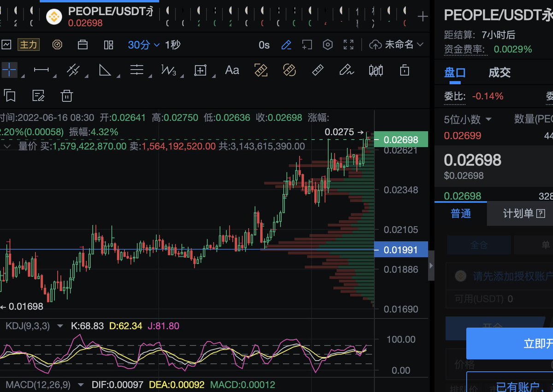
Task: Click the candlestick bars icon
Action: [x=377, y=70]
